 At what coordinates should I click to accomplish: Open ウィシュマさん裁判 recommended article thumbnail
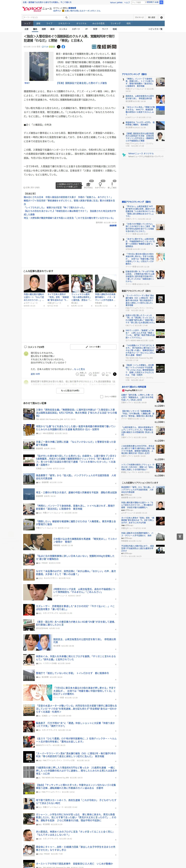coord(82,283)
